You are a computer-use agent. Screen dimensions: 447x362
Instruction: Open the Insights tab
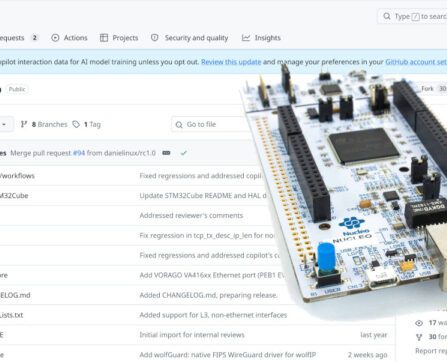pyautogui.click(x=261, y=38)
